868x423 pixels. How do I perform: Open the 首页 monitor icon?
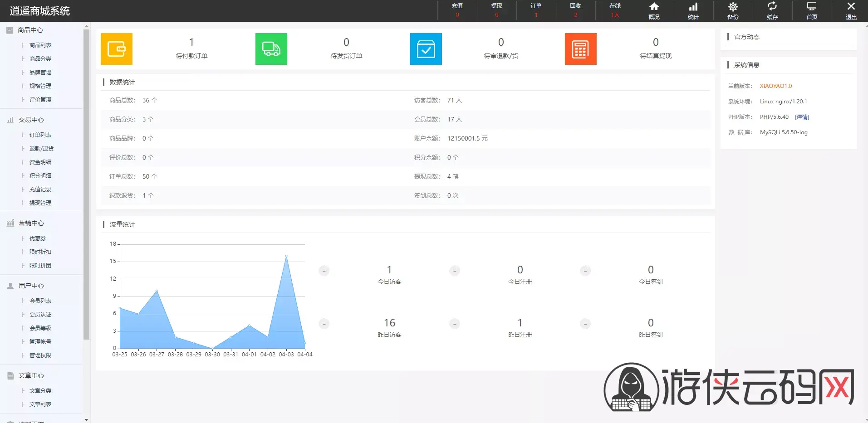(x=812, y=11)
